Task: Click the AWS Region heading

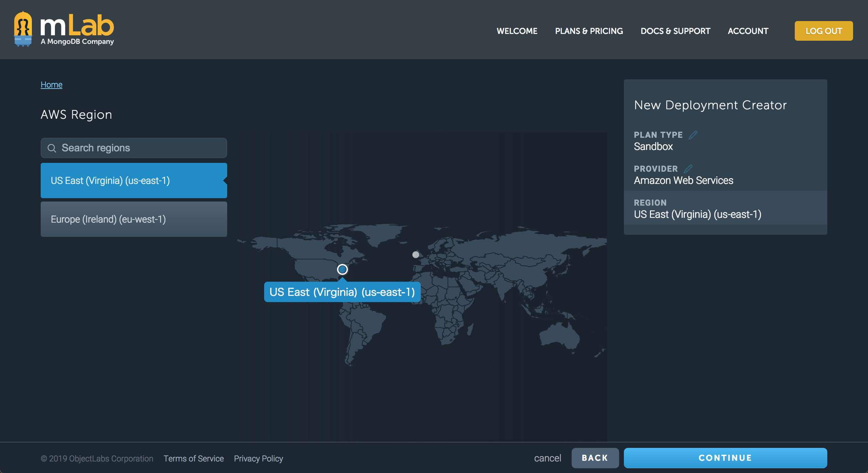Action: tap(76, 115)
